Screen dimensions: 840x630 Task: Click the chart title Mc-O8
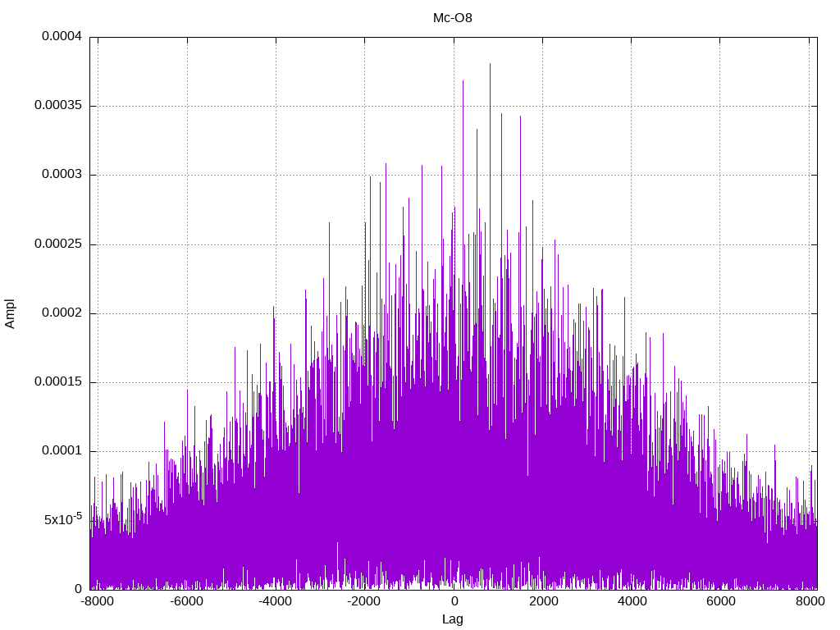click(452, 18)
